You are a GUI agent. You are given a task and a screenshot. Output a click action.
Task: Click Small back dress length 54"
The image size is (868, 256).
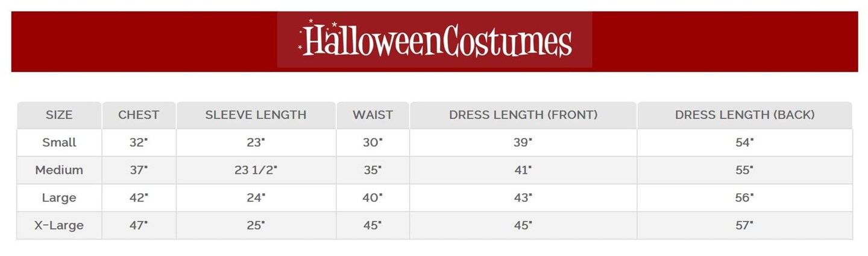744,142
